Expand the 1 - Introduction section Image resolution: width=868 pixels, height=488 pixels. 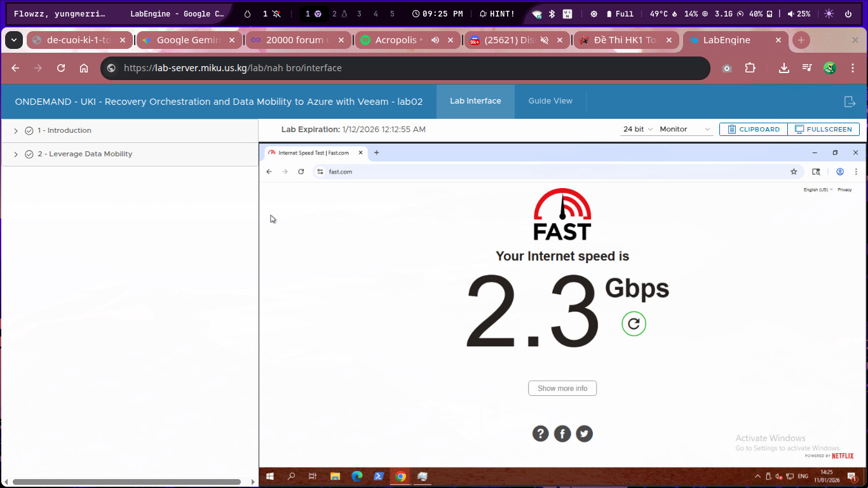[x=16, y=131]
